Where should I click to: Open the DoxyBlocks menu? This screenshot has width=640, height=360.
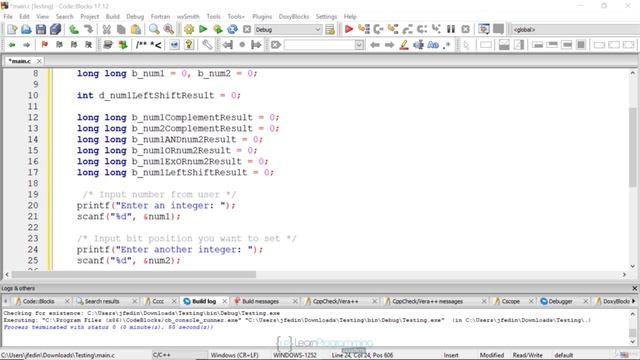click(294, 16)
